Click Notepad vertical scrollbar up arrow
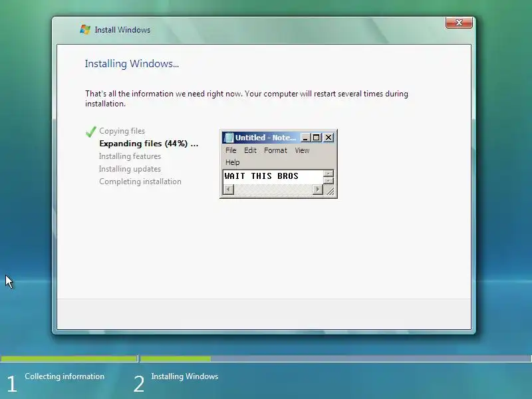 click(x=328, y=174)
